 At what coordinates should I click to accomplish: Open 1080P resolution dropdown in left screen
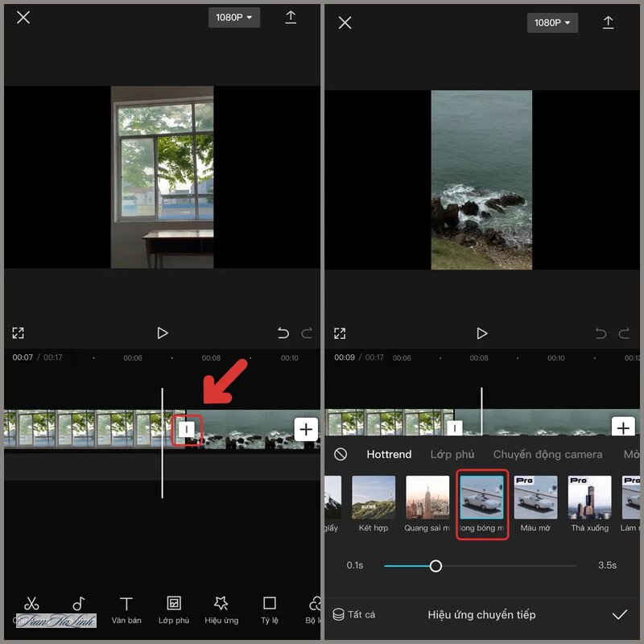[x=234, y=18]
